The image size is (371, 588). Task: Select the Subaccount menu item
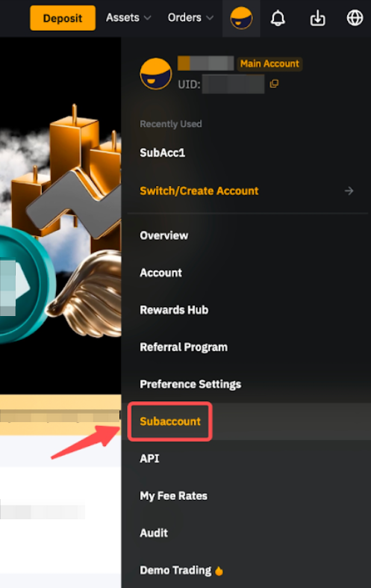170,421
